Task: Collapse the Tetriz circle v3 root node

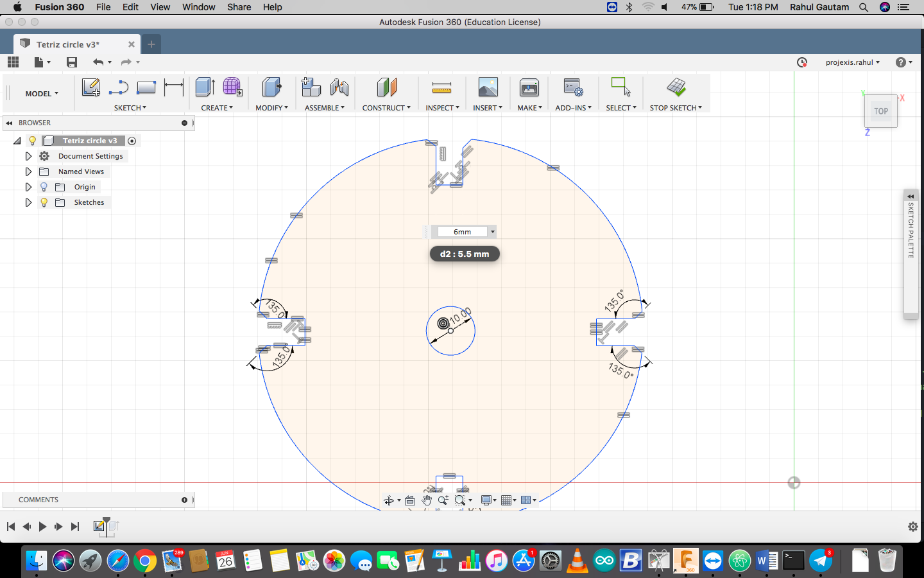Action: coord(17,141)
